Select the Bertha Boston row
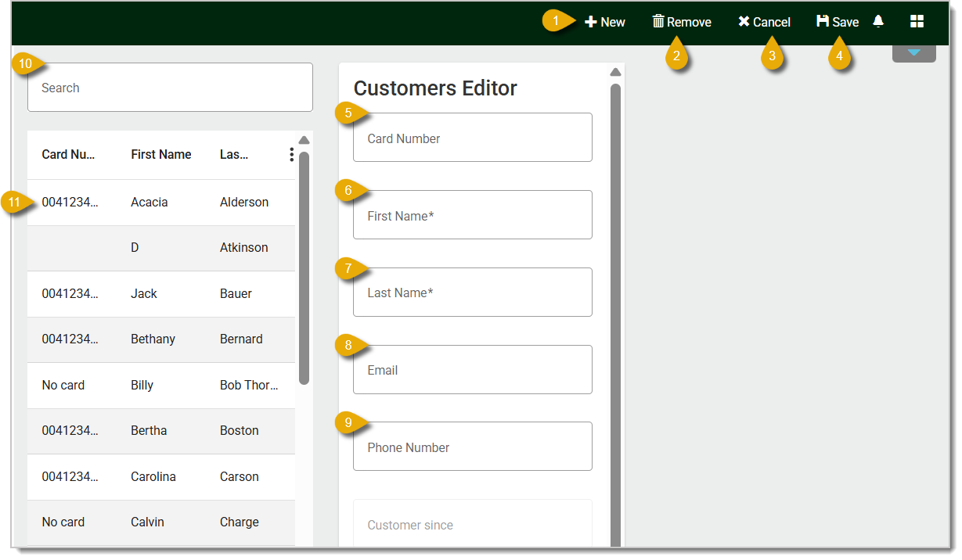Viewport: 962px width, 560px height. click(161, 431)
